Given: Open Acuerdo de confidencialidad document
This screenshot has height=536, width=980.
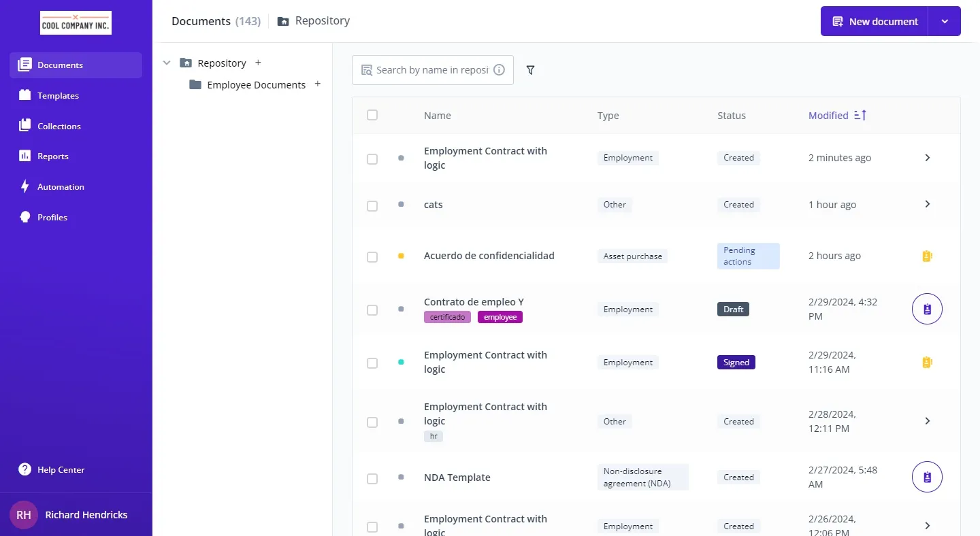Looking at the screenshot, I should click(489, 256).
